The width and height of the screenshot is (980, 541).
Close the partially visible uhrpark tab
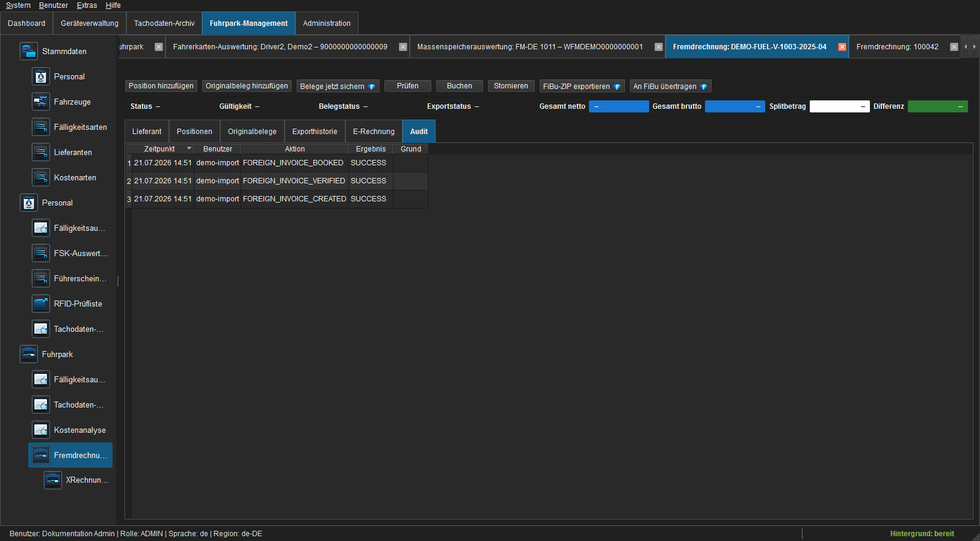159,47
